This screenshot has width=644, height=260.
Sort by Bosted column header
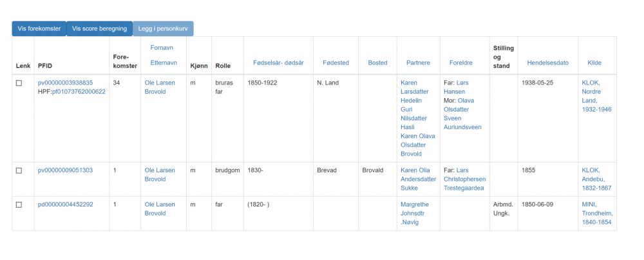point(377,63)
